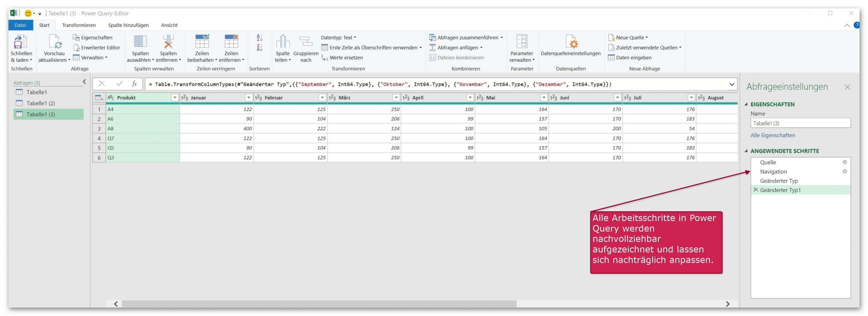Viewport: 868px width, 316px height.
Task: Open the Spalte hinzufügen tab
Action: point(128,25)
